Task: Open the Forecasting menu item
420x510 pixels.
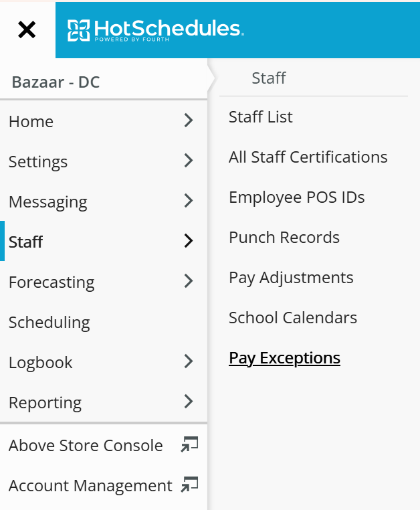Action: pyautogui.click(x=104, y=282)
